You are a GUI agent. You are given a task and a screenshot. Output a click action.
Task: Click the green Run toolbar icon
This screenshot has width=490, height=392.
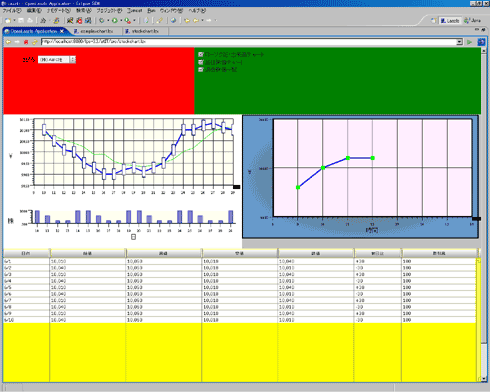click(115, 21)
